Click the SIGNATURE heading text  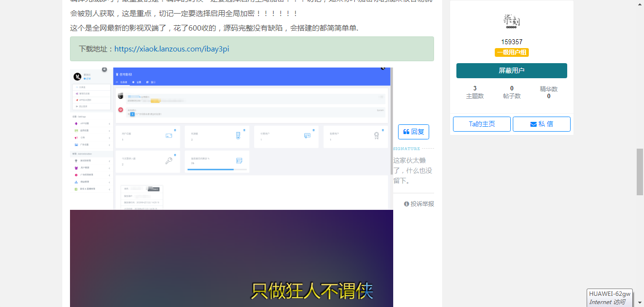[406, 149]
